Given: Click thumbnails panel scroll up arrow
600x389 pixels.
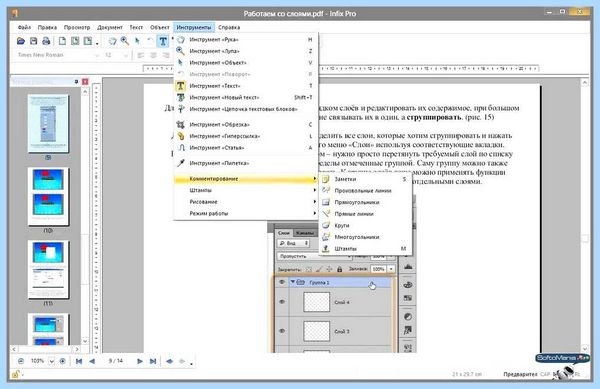Looking at the screenshot, I should click(x=85, y=92).
